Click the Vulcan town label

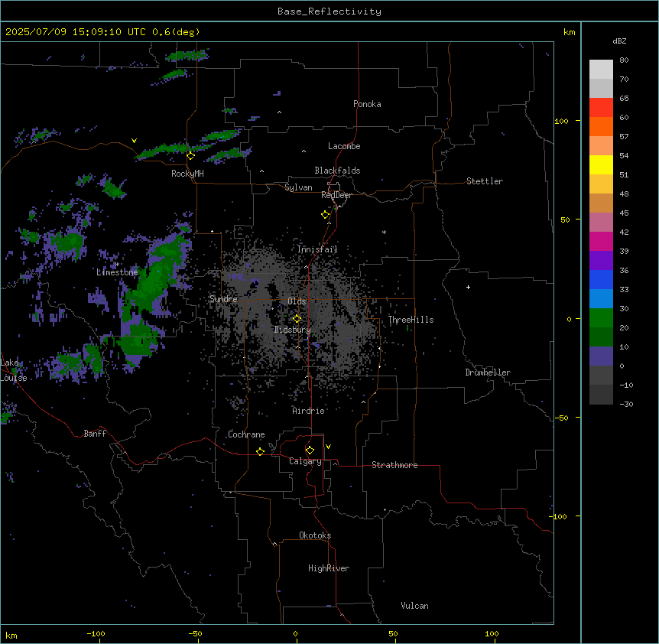click(x=415, y=606)
